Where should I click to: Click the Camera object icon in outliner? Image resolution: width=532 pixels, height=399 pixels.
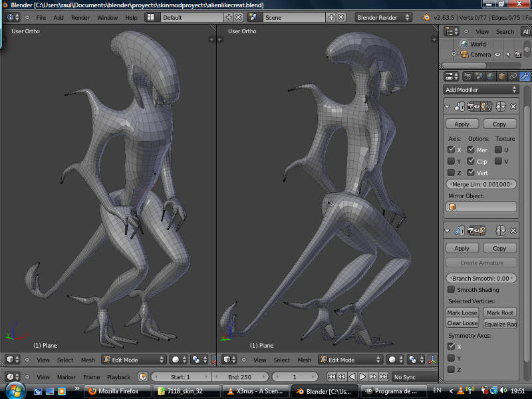[x=464, y=55]
